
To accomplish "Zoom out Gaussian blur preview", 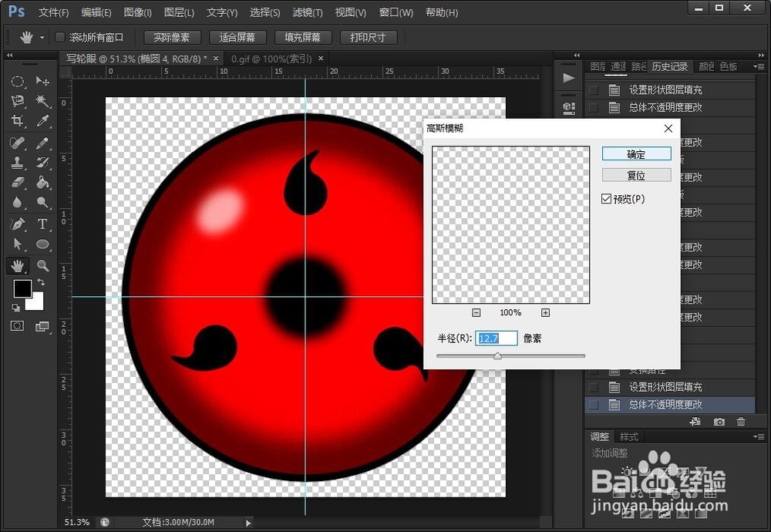I will 476,313.
